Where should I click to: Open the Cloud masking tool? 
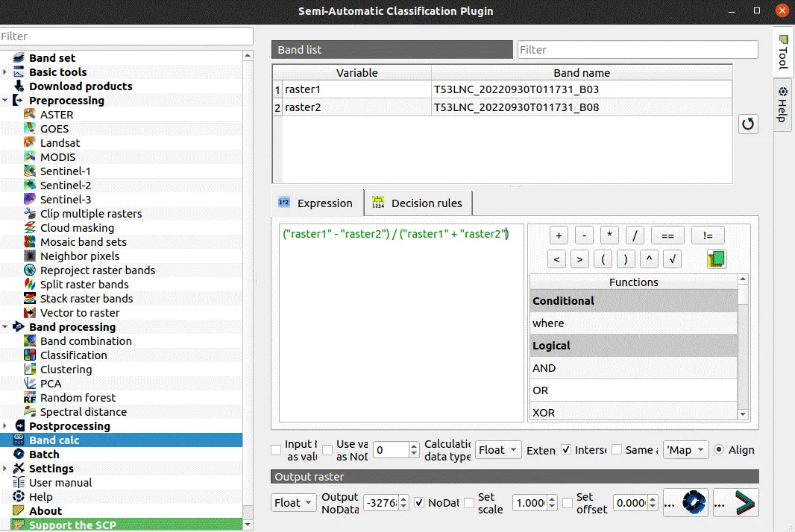click(x=77, y=228)
